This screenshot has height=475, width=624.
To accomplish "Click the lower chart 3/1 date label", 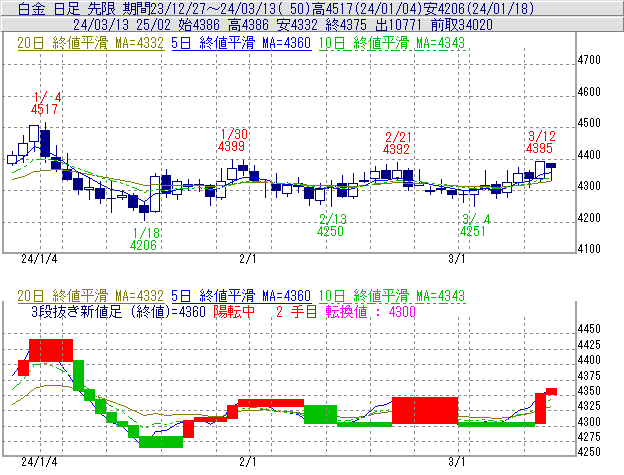I will pos(457,462).
